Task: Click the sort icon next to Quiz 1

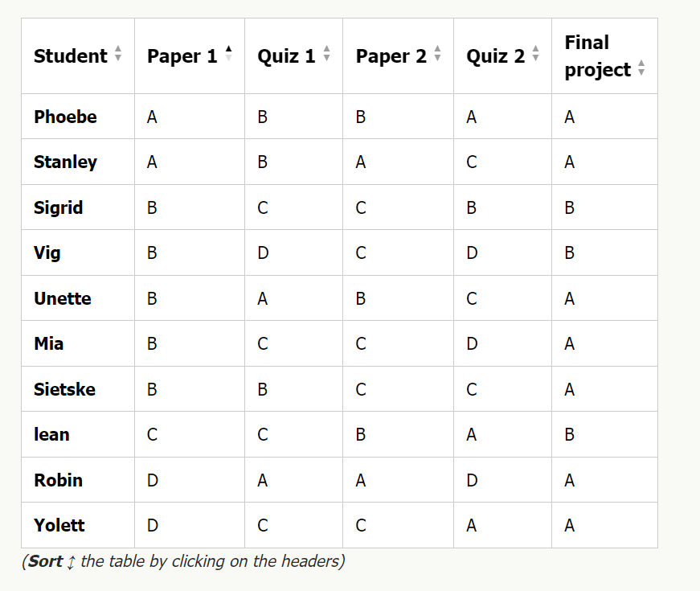Action: click(326, 55)
